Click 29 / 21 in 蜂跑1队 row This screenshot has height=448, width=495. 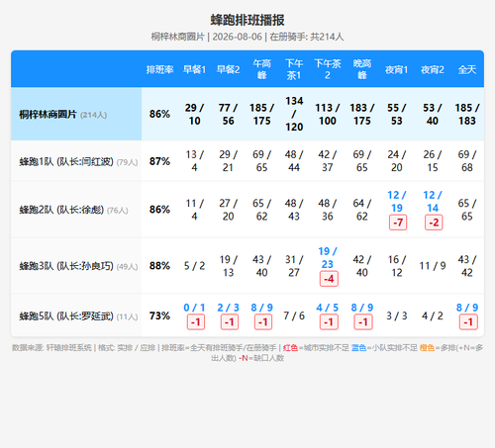(228, 161)
